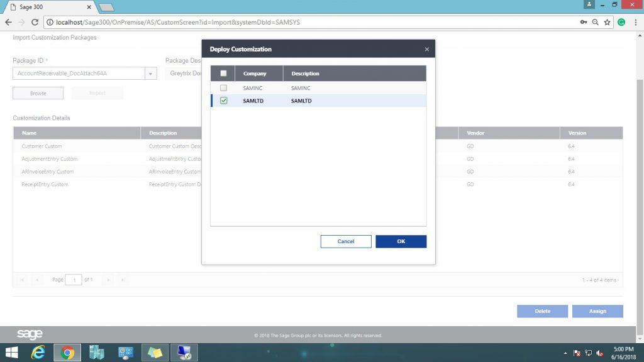Viewport: 644px width, 362px height.
Task: Close the Deploy Customization dialog
Action: (x=427, y=49)
